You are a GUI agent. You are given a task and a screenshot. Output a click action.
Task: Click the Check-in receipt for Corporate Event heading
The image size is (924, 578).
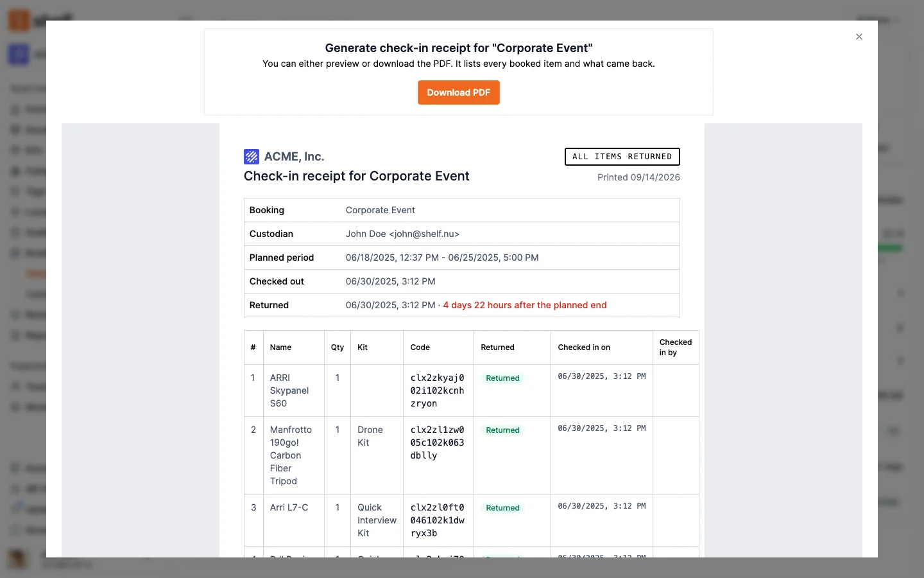356,176
